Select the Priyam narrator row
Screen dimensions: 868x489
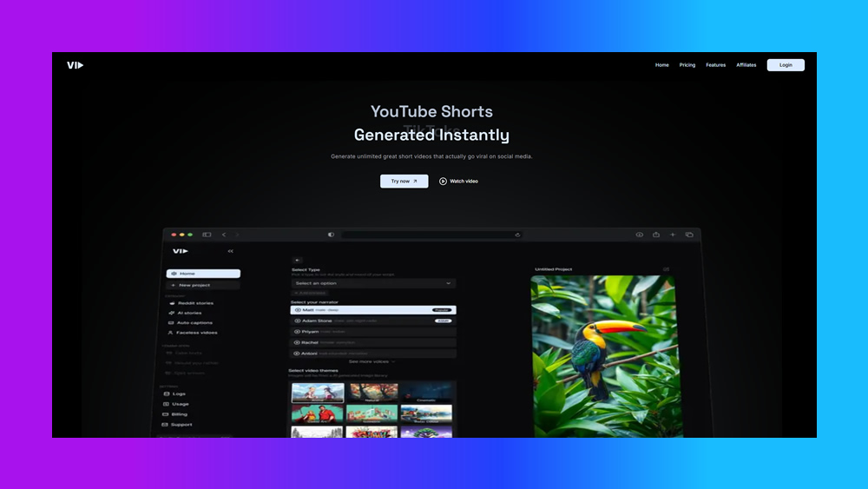(373, 332)
